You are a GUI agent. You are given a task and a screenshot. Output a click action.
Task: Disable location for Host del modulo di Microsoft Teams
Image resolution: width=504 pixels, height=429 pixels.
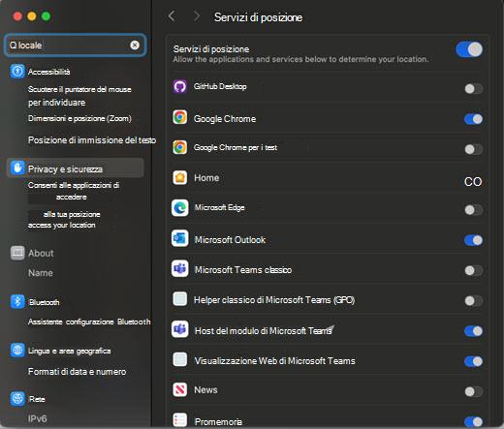click(474, 331)
